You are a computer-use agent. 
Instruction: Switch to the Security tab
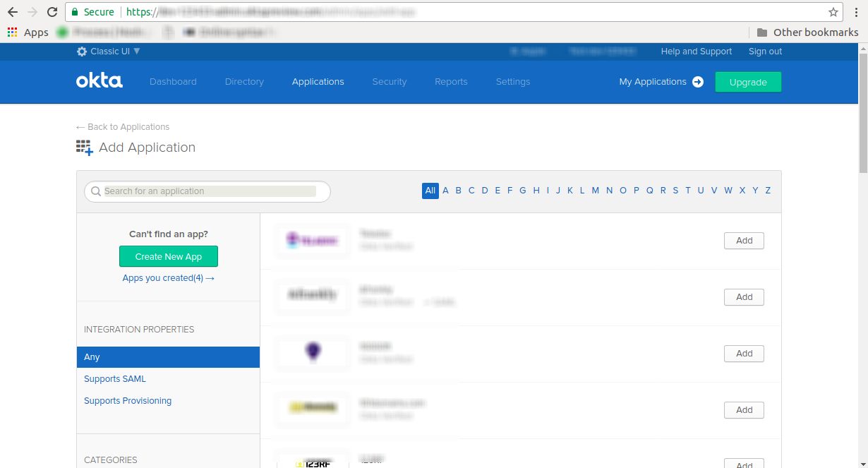390,82
